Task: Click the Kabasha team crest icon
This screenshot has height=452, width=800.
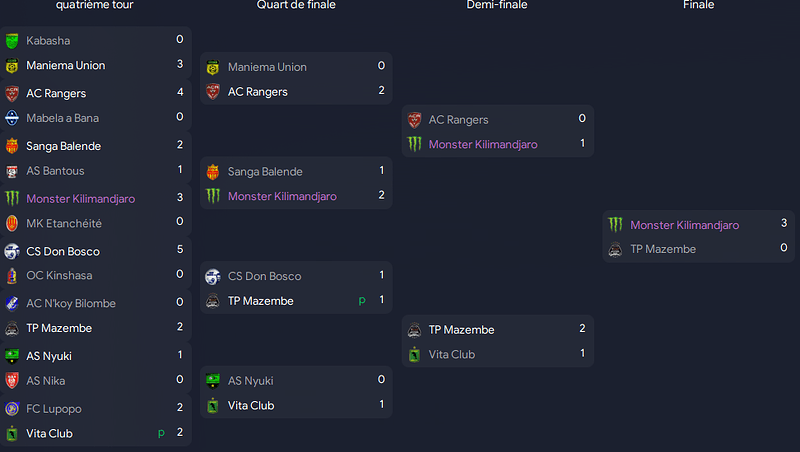Action: point(12,41)
